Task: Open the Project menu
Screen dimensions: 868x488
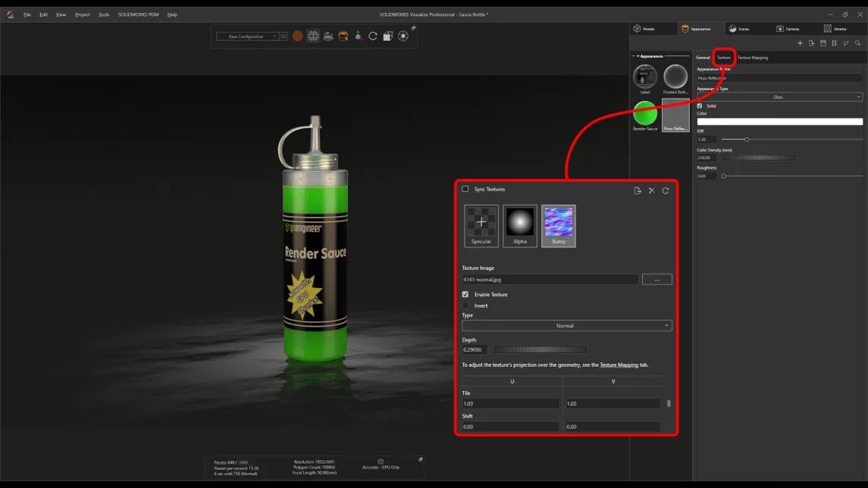Action: 83,14
